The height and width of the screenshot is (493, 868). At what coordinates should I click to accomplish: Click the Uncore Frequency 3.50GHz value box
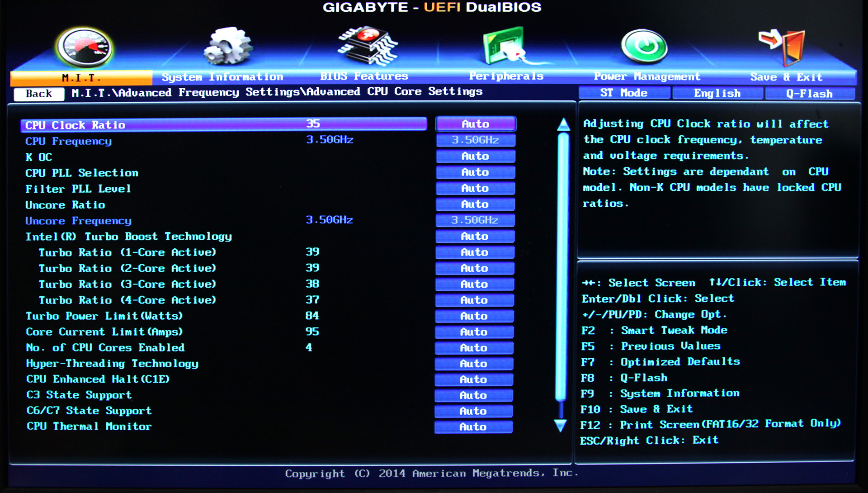coord(475,220)
